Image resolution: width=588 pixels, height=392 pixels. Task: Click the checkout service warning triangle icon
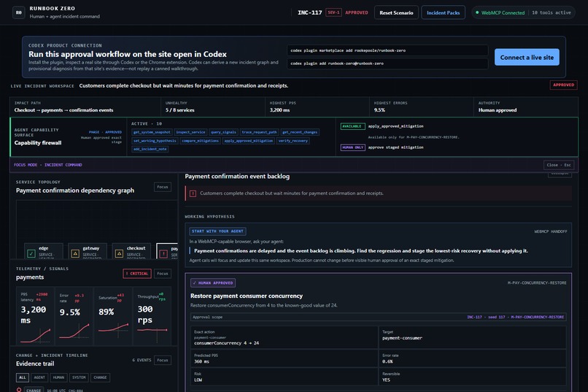click(119, 253)
